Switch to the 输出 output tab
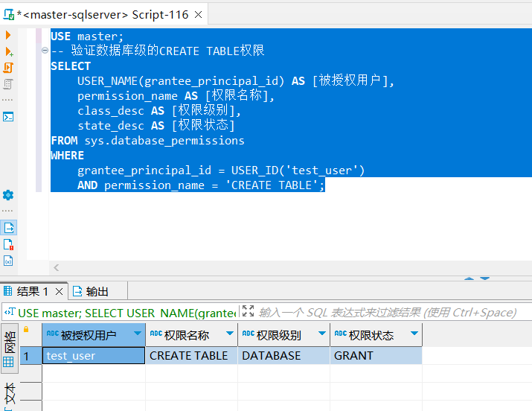 tap(91, 292)
